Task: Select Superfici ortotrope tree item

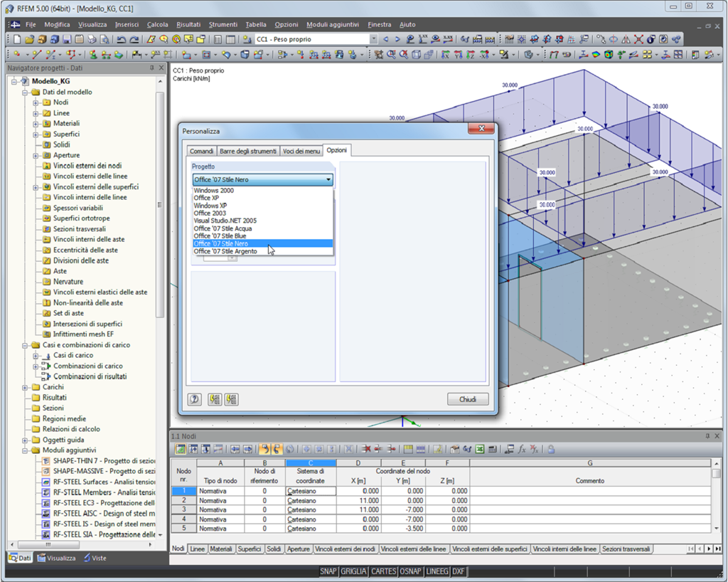Action: tap(81, 218)
